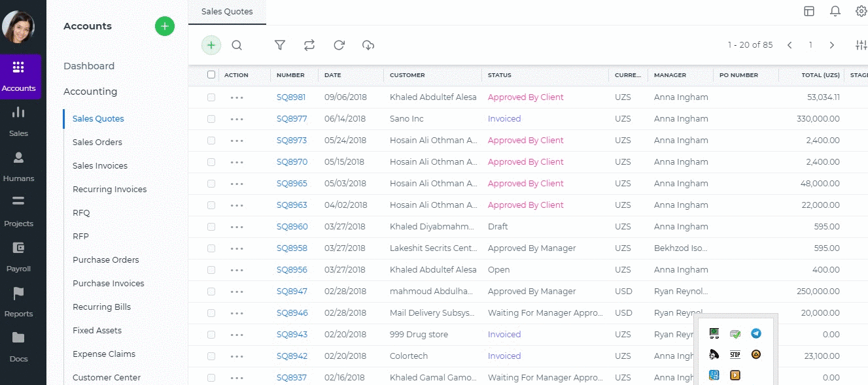Image resolution: width=868 pixels, height=385 pixels.
Task: Click the repeat arrows toolbar icon
Action: [x=309, y=45]
